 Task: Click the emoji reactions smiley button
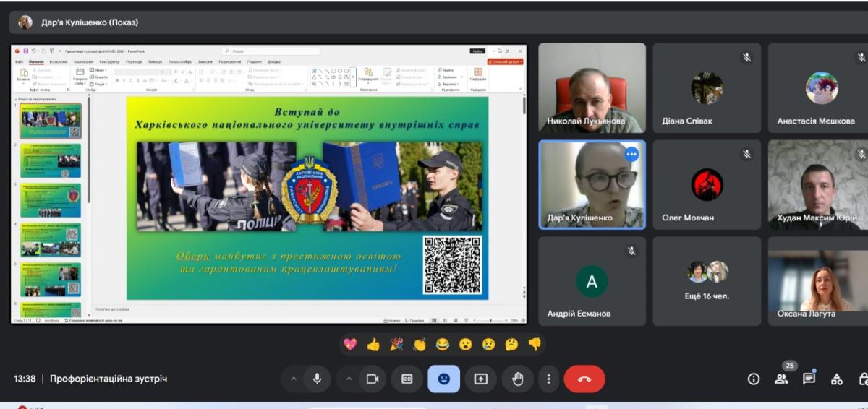pyautogui.click(x=443, y=379)
